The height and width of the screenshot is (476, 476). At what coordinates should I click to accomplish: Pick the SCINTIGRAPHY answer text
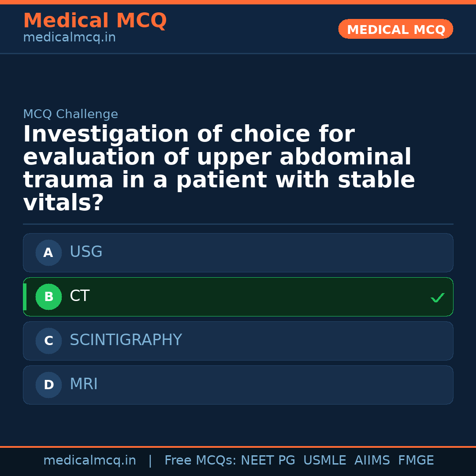tap(126, 340)
